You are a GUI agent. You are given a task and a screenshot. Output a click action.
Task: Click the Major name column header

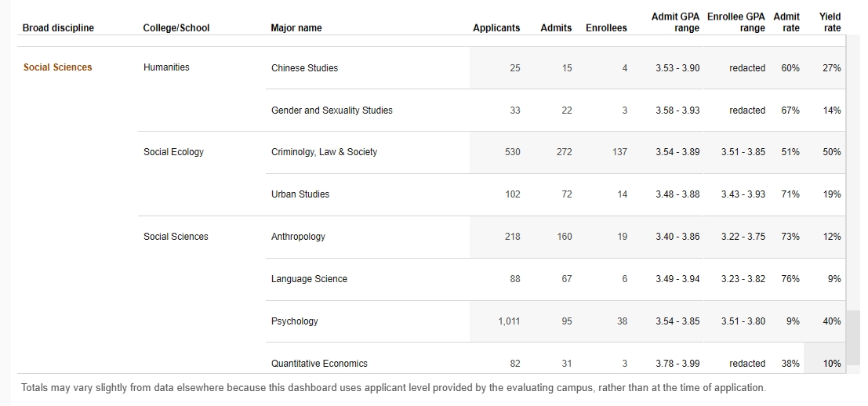click(x=296, y=28)
